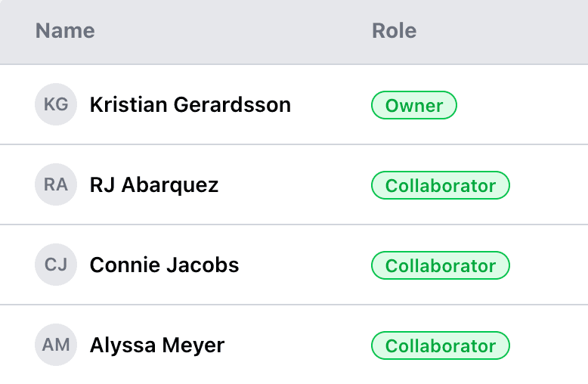The width and height of the screenshot is (588, 384).
Task: Click Alyssa Meyer's Collaborator badge
Action: (x=440, y=345)
